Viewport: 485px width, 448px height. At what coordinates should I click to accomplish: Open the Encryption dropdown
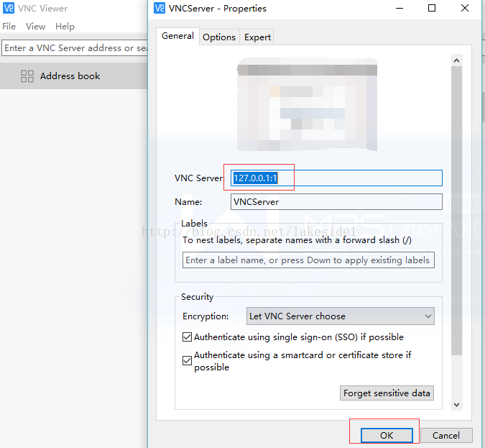tap(341, 316)
